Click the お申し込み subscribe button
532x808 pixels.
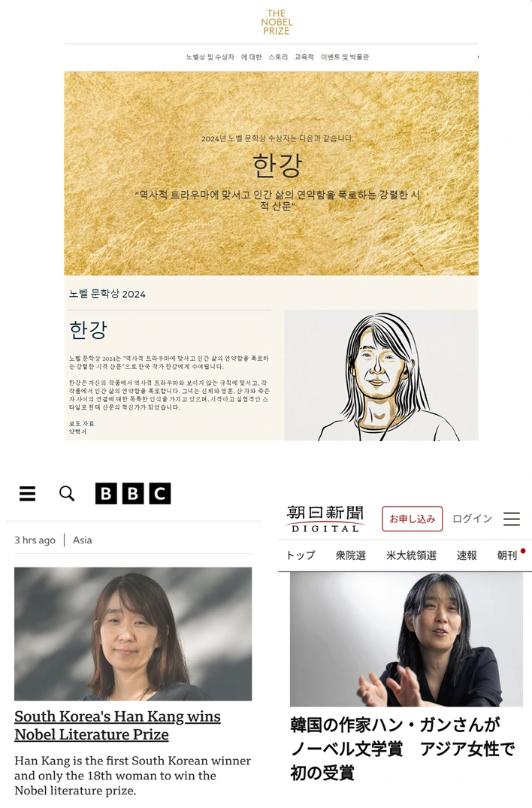click(412, 519)
